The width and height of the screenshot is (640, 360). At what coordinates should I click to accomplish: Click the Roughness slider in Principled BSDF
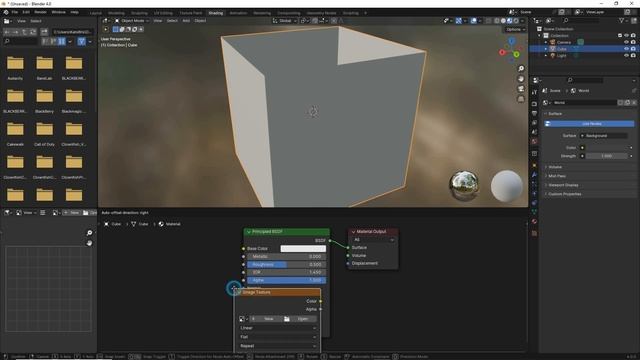click(x=286, y=264)
